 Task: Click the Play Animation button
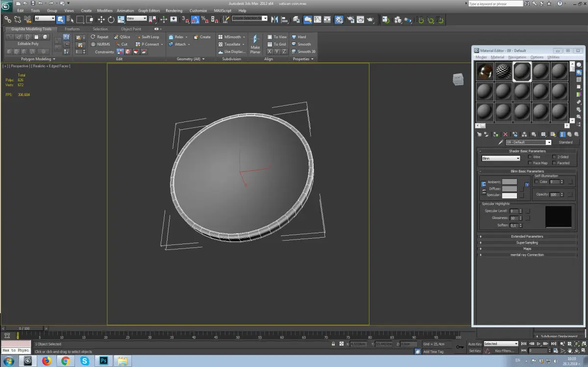click(x=539, y=344)
